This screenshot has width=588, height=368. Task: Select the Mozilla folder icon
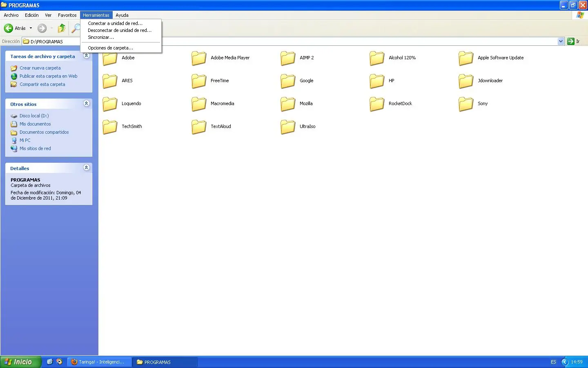point(288,104)
